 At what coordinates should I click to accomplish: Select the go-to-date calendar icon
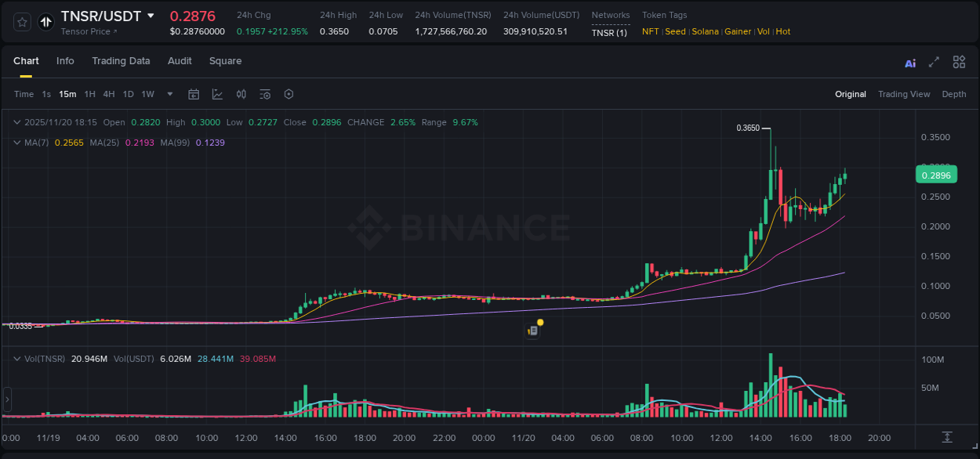pyautogui.click(x=194, y=94)
